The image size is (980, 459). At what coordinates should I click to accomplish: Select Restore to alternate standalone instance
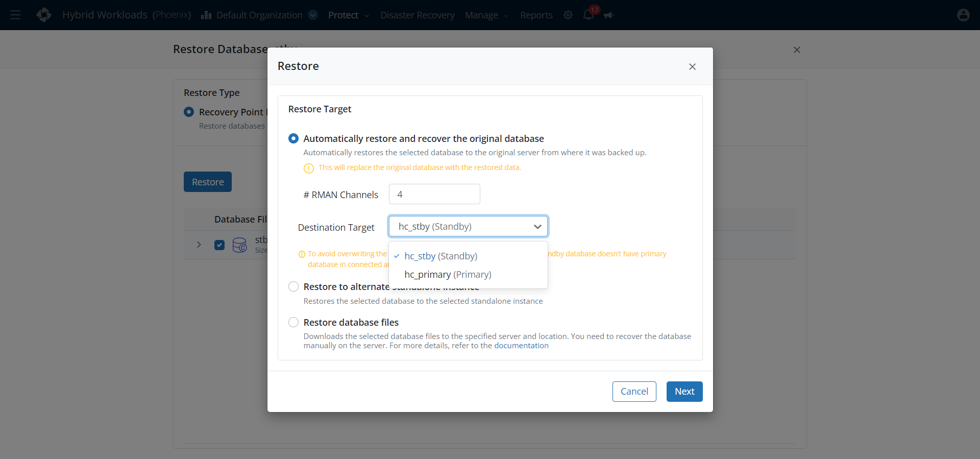(x=293, y=287)
